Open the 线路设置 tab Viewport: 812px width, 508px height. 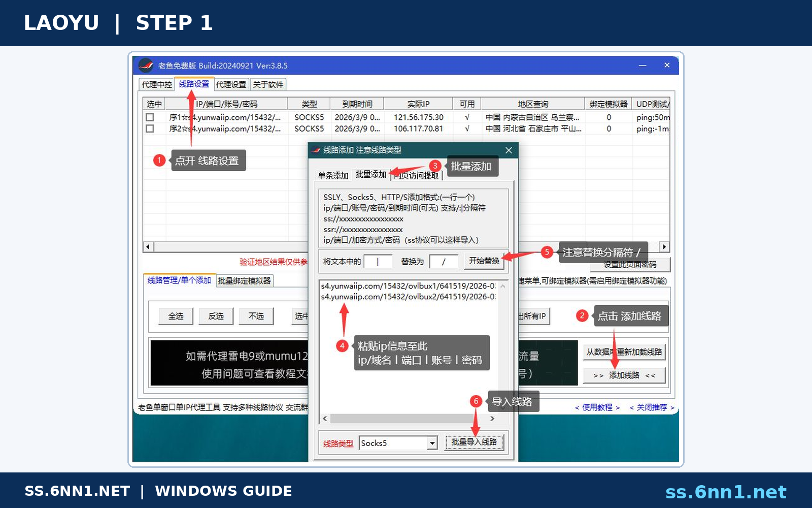pos(194,84)
